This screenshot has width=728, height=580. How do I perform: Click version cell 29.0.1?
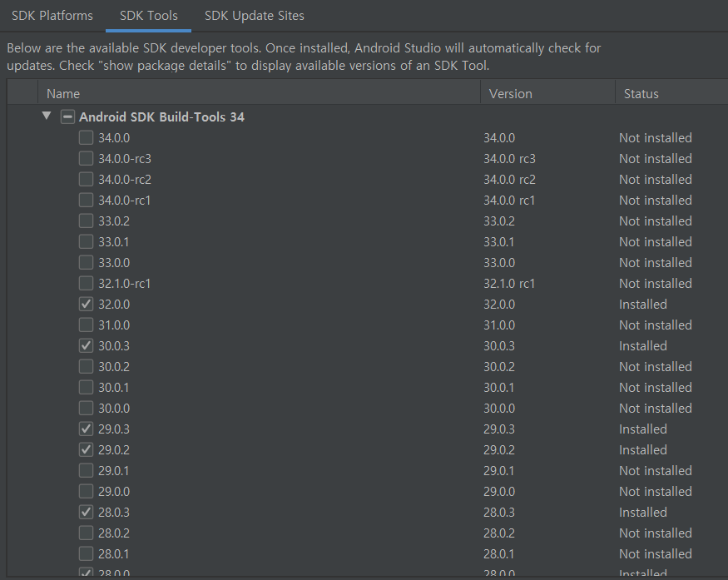click(x=499, y=471)
